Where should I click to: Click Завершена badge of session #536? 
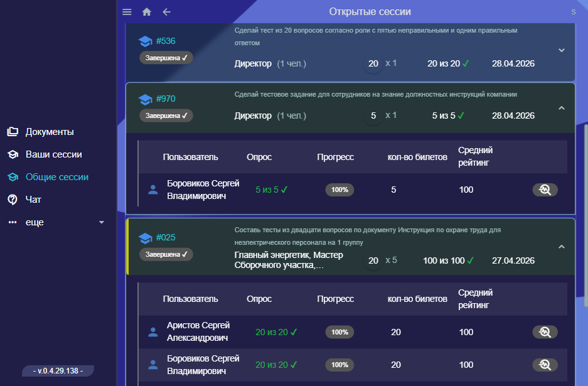[x=166, y=58]
